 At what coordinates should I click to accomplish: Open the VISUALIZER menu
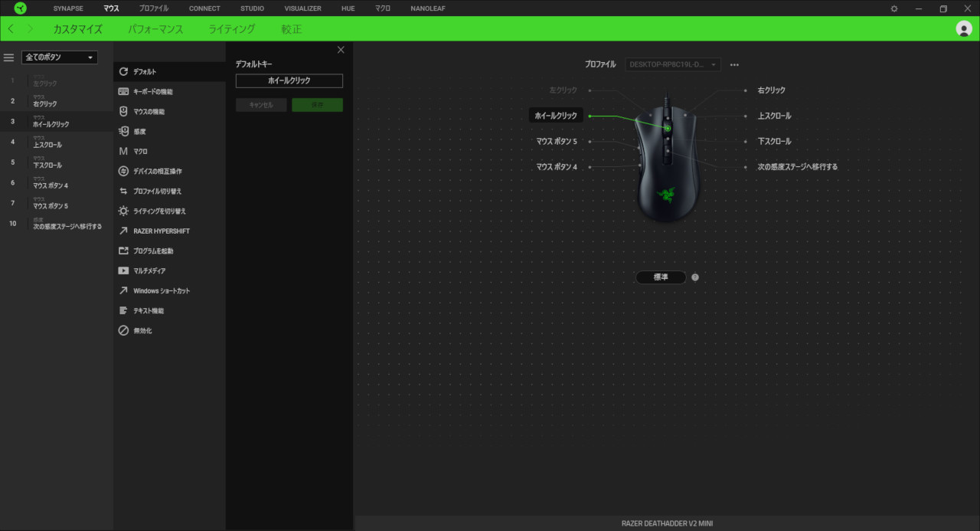pyautogui.click(x=302, y=8)
